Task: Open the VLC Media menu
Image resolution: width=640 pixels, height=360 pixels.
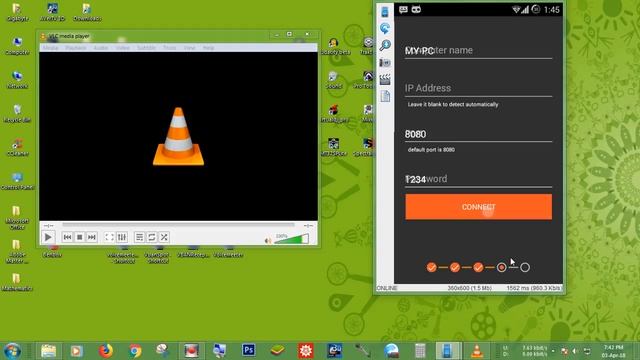Action: [50, 48]
